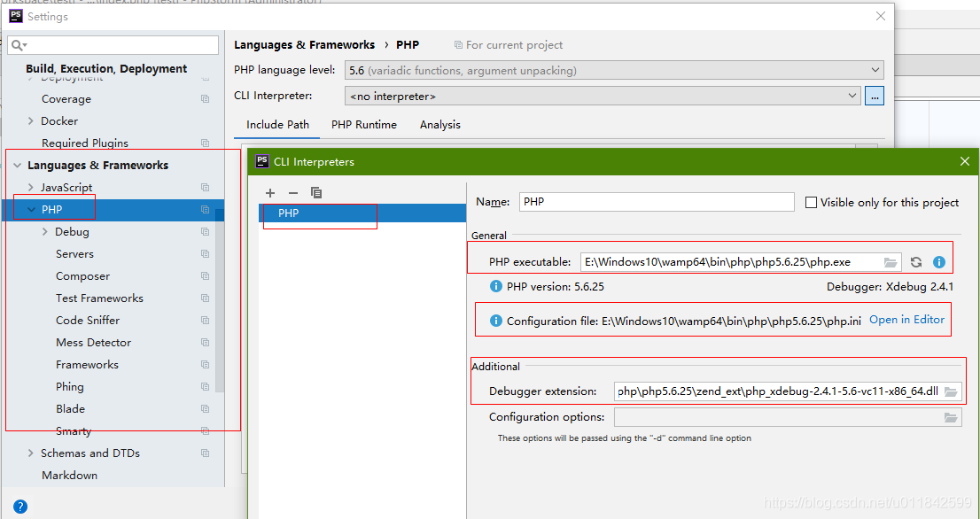The image size is (980, 519).
Task: Switch to Include Path tab
Action: click(x=277, y=125)
